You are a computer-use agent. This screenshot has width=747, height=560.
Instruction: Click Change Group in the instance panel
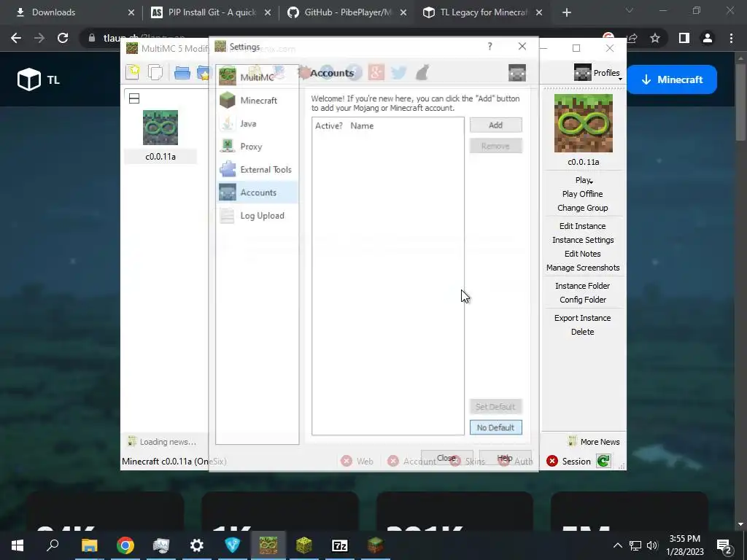pos(582,208)
